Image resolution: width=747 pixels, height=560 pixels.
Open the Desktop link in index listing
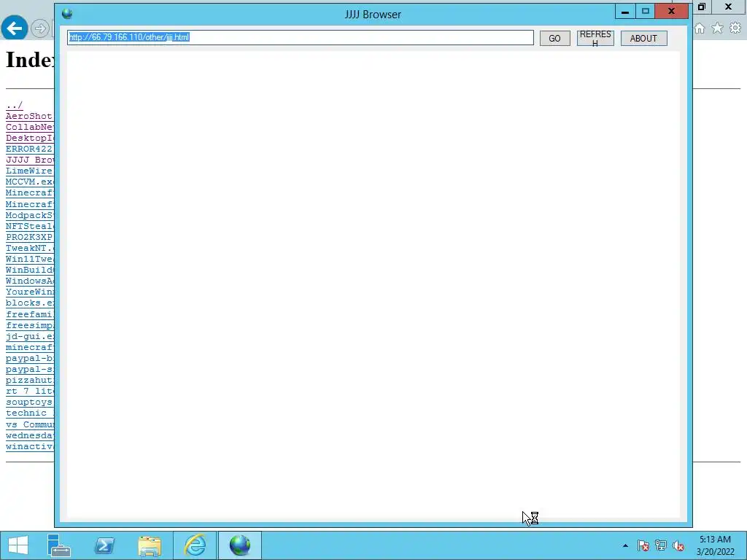[x=29, y=138]
